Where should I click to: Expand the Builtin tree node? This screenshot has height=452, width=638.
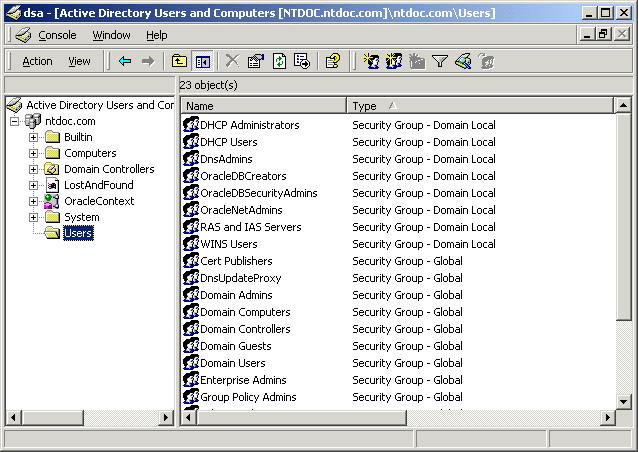33,137
